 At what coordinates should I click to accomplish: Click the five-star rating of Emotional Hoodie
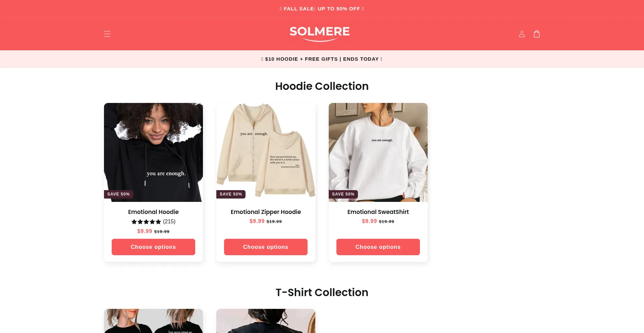(x=146, y=222)
